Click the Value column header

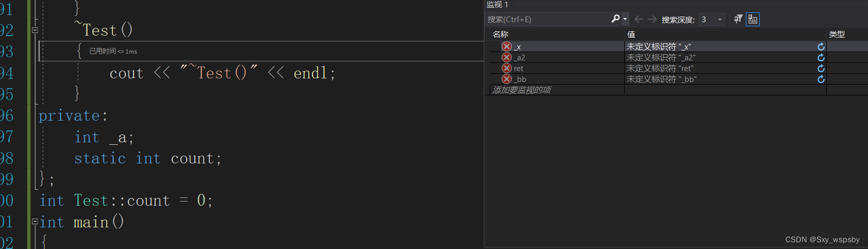(725, 34)
